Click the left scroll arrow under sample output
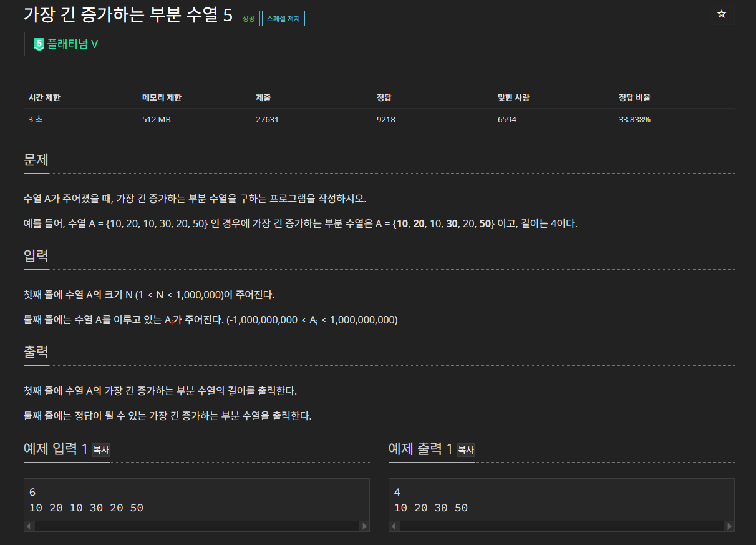The height and width of the screenshot is (545, 756). click(x=394, y=526)
